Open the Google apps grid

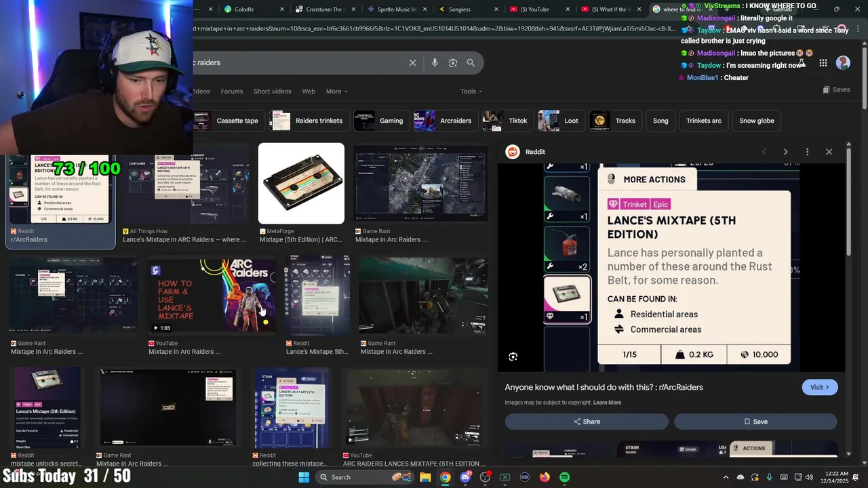(823, 62)
